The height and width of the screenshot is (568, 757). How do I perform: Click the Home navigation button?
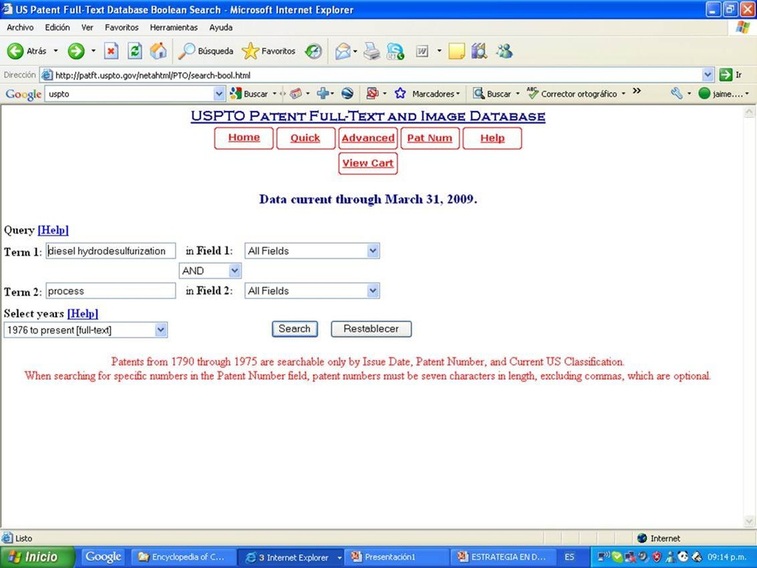[x=244, y=138]
